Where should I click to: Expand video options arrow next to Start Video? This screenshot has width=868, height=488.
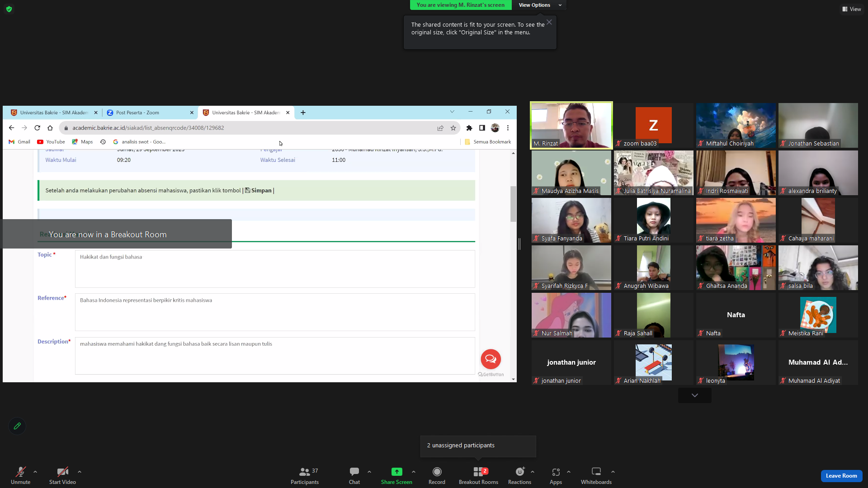(80, 472)
